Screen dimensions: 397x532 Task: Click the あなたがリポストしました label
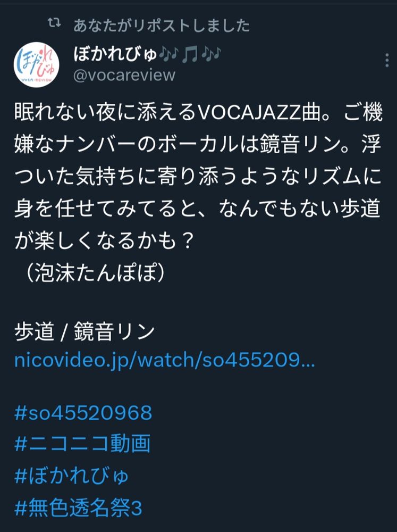(162, 26)
